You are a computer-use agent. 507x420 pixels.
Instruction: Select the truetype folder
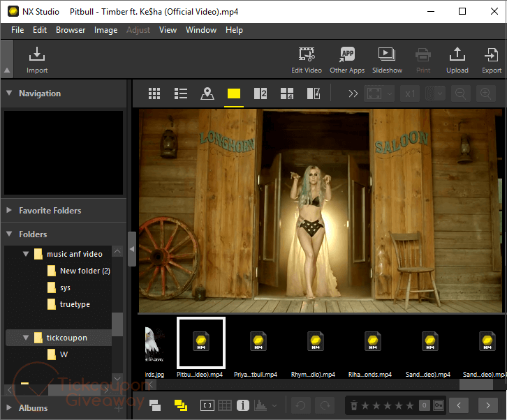(x=68, y=304)
